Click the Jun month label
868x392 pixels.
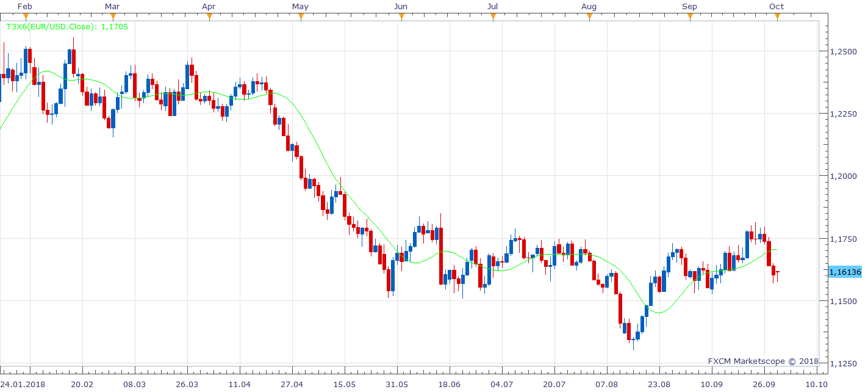tap(401, 6)
